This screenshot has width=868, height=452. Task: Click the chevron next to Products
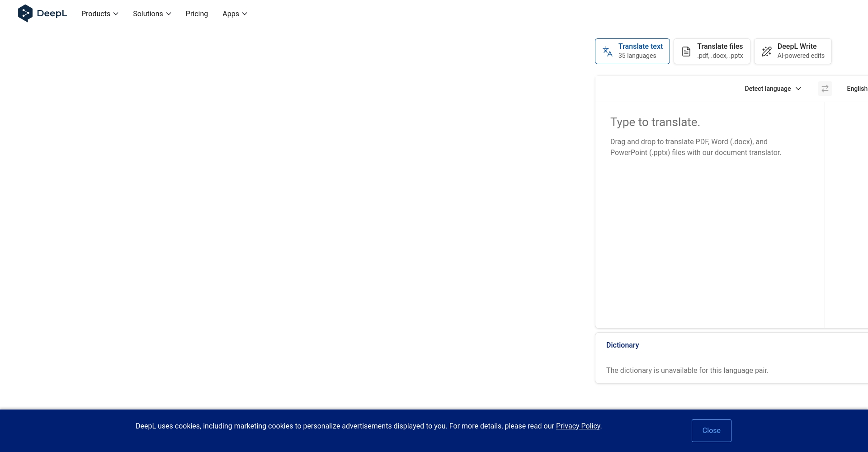click(116, 14)
